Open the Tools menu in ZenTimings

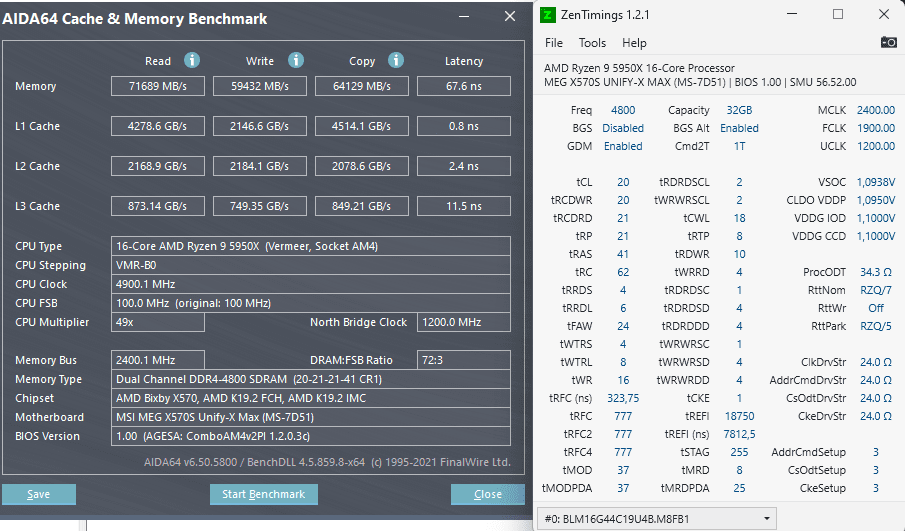tap(592, 43)
